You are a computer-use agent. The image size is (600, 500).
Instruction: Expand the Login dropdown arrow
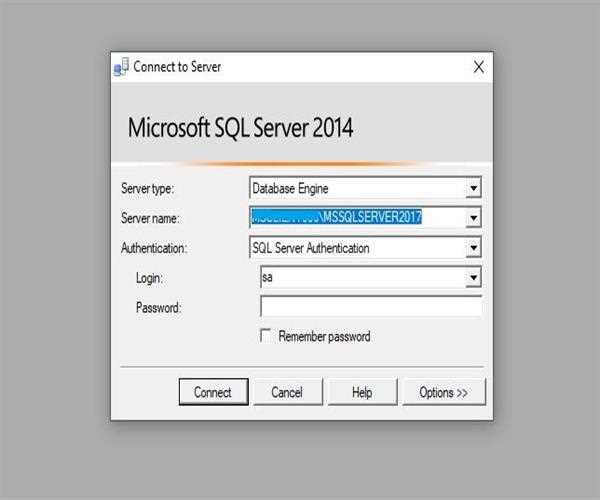tap(473, 277)
